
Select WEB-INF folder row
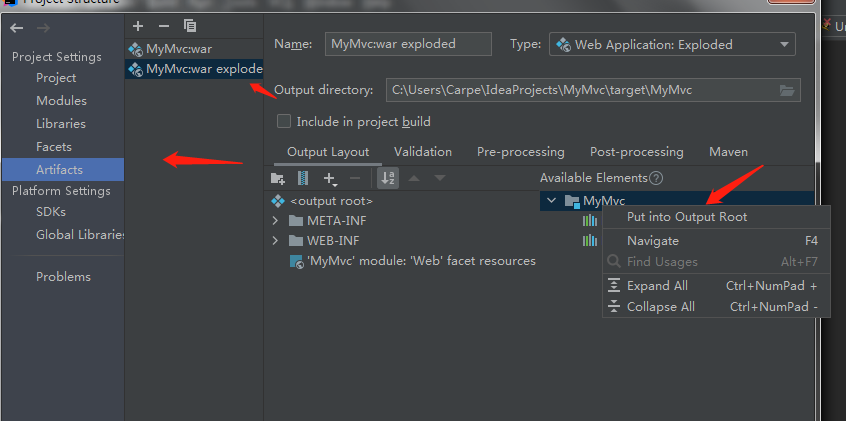coord(324,241)
